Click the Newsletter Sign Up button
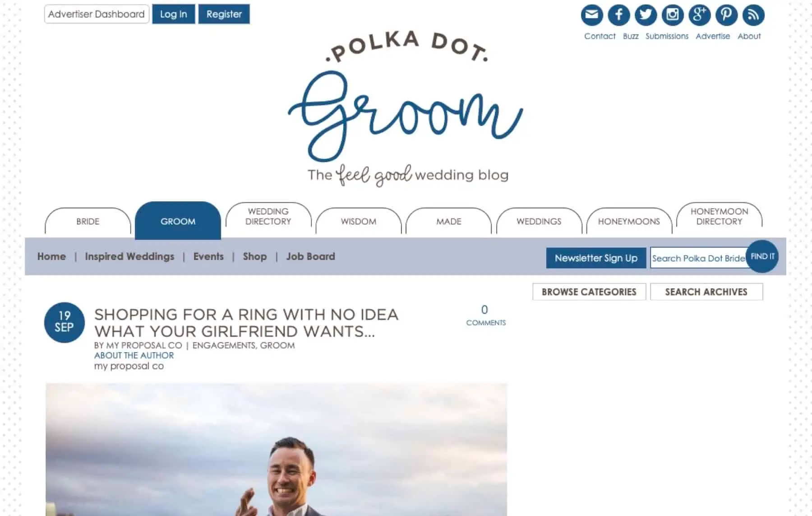 [x=596, y=258]
